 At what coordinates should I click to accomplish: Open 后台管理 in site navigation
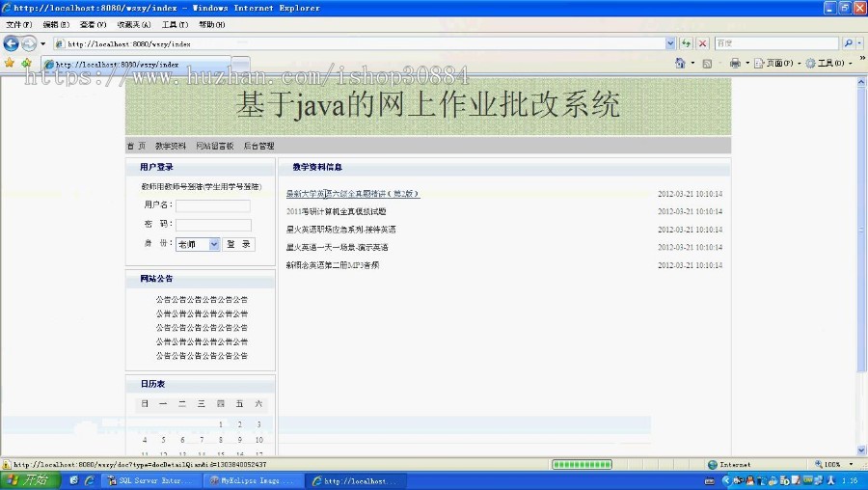[x=259, y=146]
